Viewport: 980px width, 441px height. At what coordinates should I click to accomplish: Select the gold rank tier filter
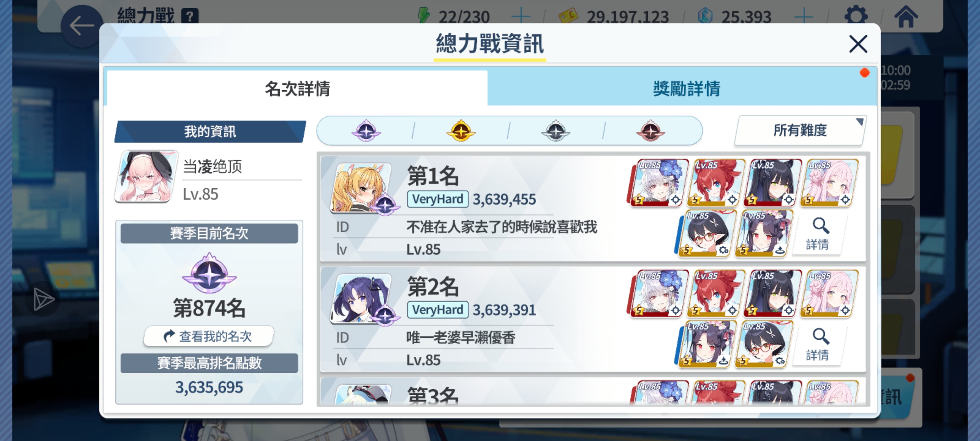(461, 131)
